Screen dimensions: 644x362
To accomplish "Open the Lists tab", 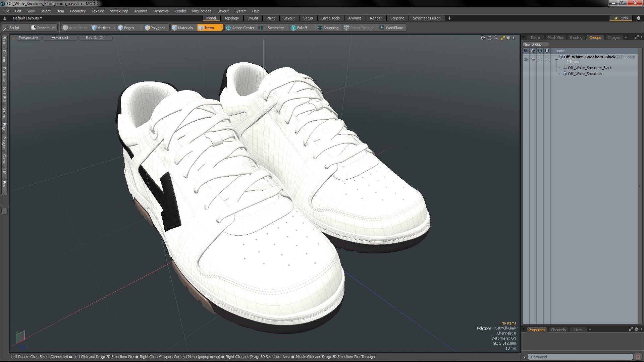I will 578,330.
